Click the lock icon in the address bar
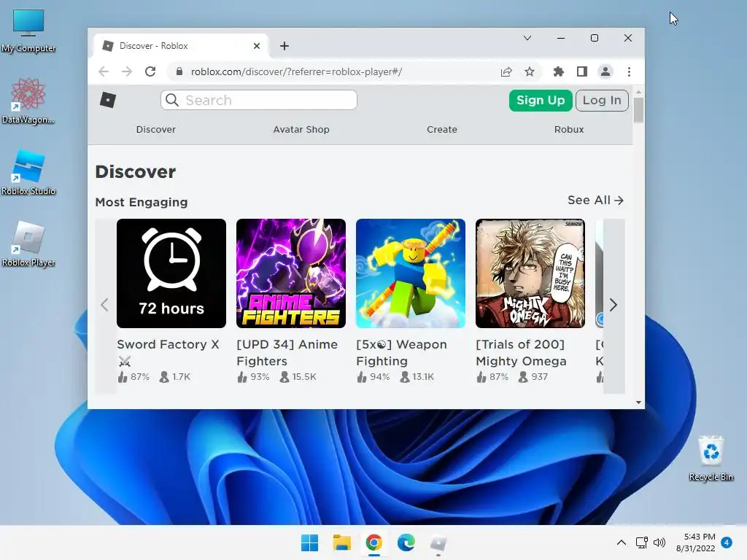The image size is (747, 560). tap(179, 71)
